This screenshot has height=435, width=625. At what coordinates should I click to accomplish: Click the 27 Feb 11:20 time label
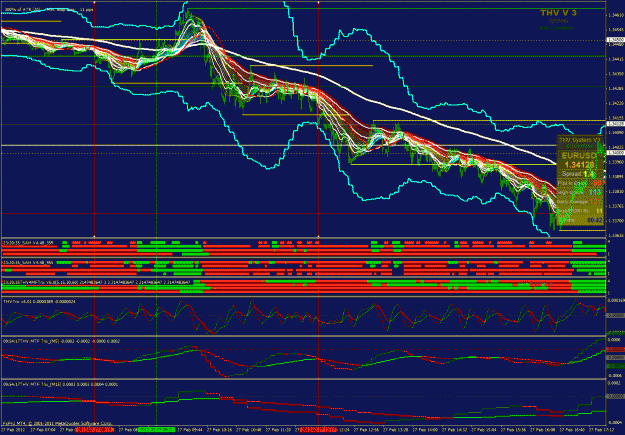point(278,430)
